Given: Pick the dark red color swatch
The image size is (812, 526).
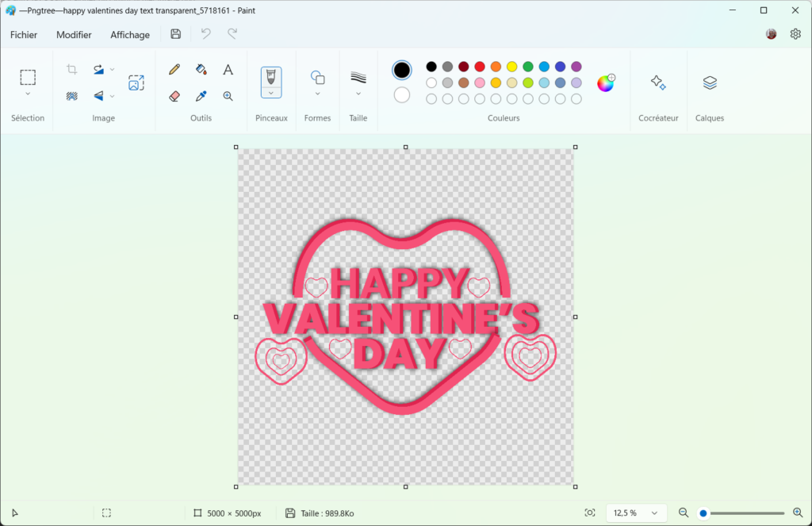Looking at the screenshot, I should [464, 67].
